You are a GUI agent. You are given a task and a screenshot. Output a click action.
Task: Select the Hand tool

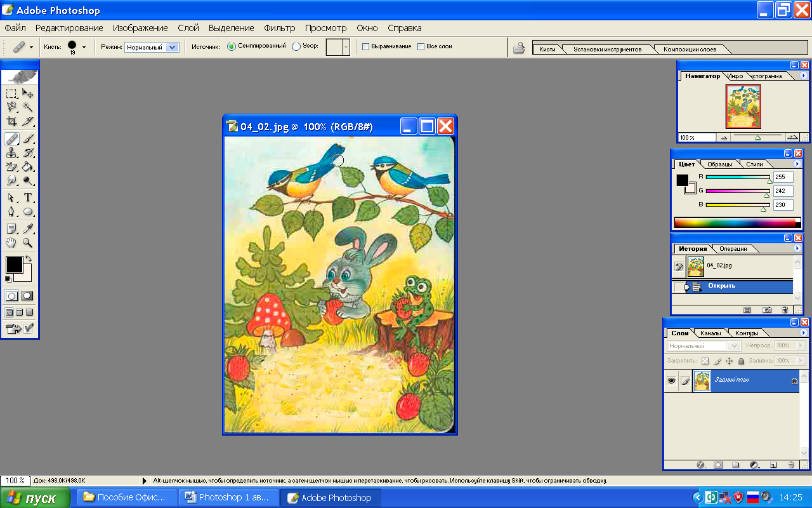click(x=11, y=243)
